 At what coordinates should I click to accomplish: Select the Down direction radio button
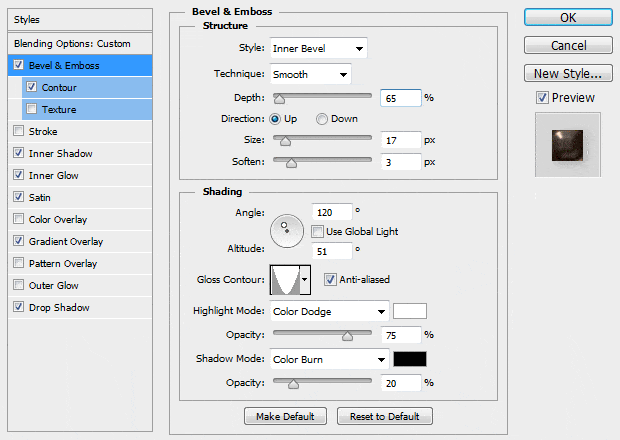point(322,119)
